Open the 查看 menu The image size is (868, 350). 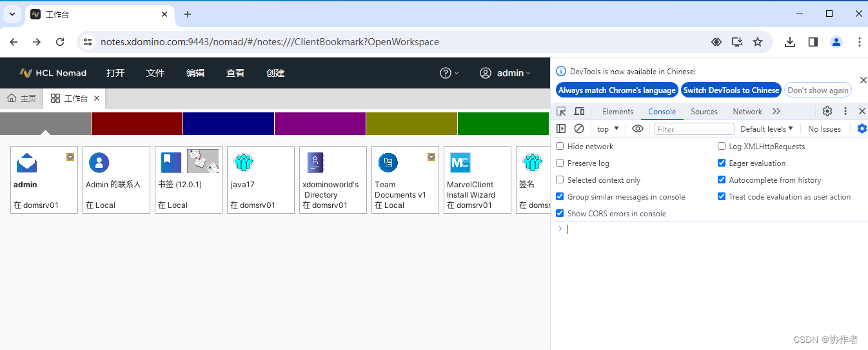235,73
